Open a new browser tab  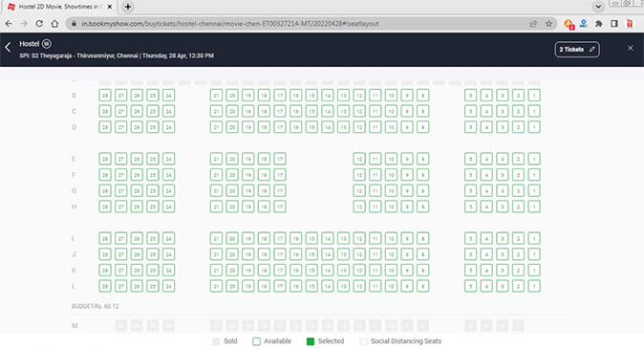coord(128,7)
